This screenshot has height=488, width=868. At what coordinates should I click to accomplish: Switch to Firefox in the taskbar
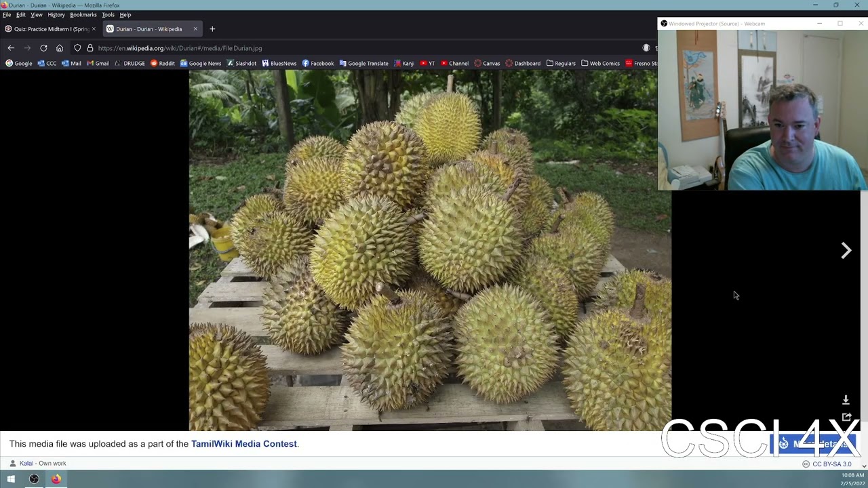coord(56,479)
